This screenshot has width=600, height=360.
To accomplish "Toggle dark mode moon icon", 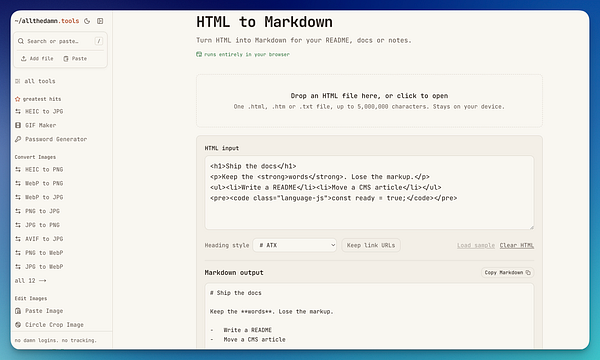I will point(87,21).
